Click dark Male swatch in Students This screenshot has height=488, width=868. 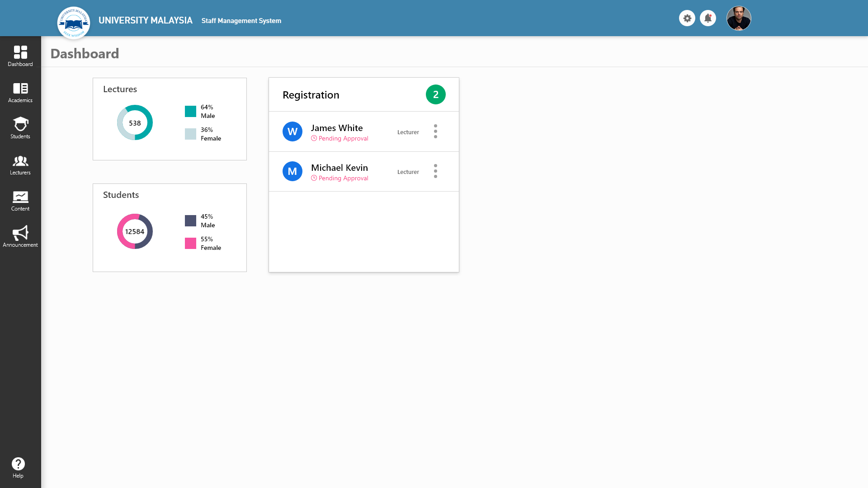click(190, 221)
